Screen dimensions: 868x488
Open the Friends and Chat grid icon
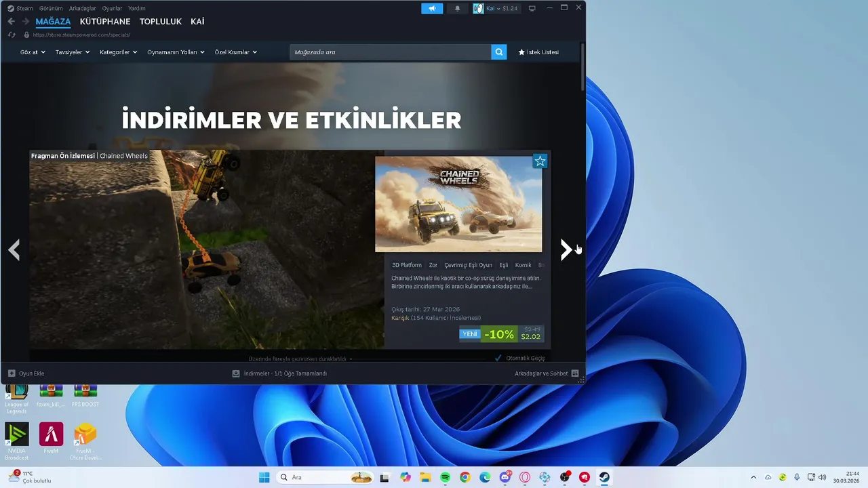click(x=575, y=373)
